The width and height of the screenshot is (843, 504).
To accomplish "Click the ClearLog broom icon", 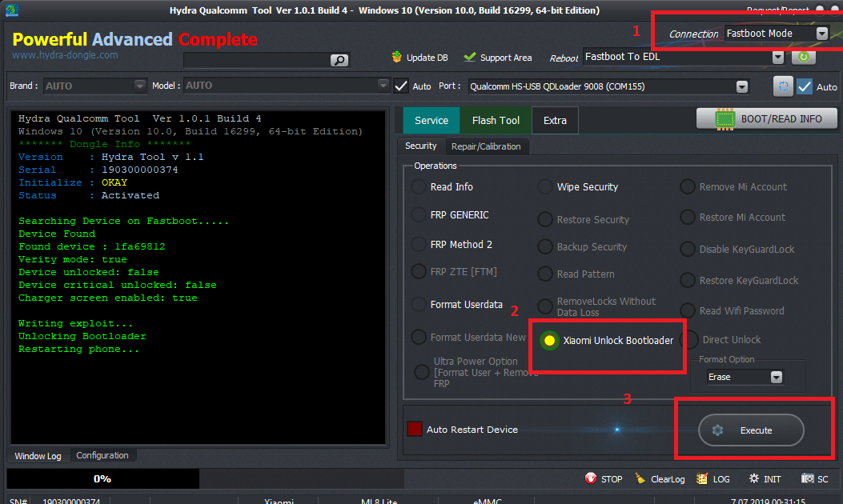I will [x=640, y=478].
